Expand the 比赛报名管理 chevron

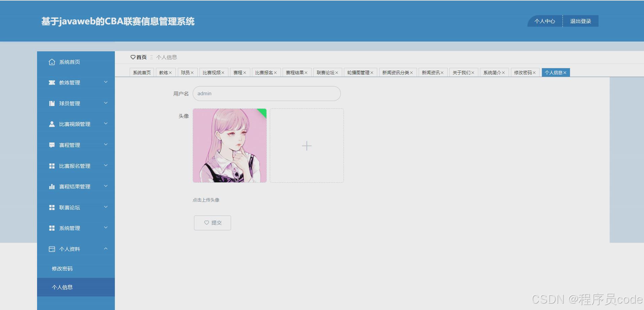coord(106,165)
